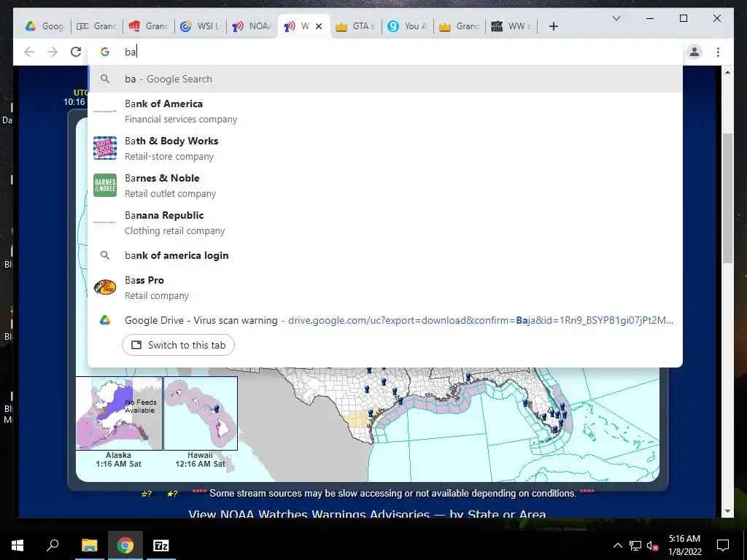Open Windows taskbar search
The height and width of the screenshot is (560, 747).
coord(53,545)
